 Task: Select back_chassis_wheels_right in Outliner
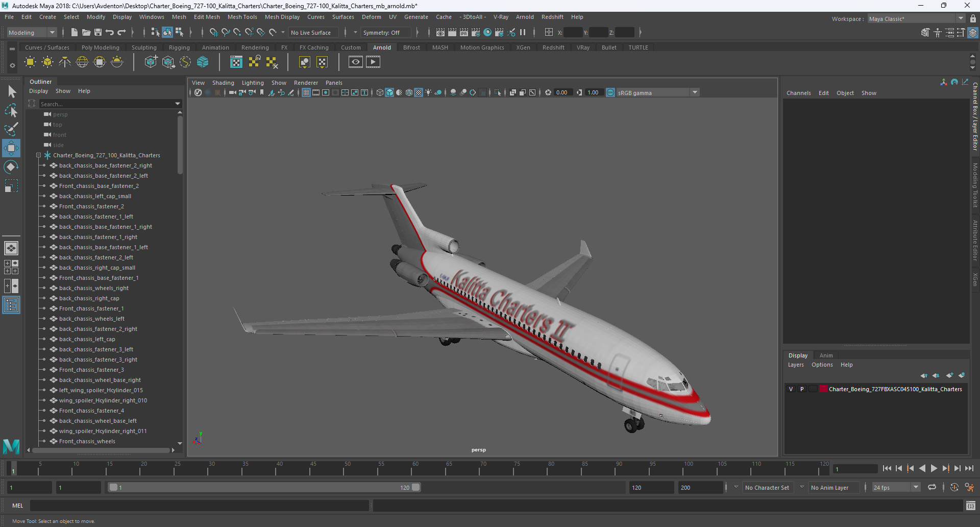tap(94, 288)
